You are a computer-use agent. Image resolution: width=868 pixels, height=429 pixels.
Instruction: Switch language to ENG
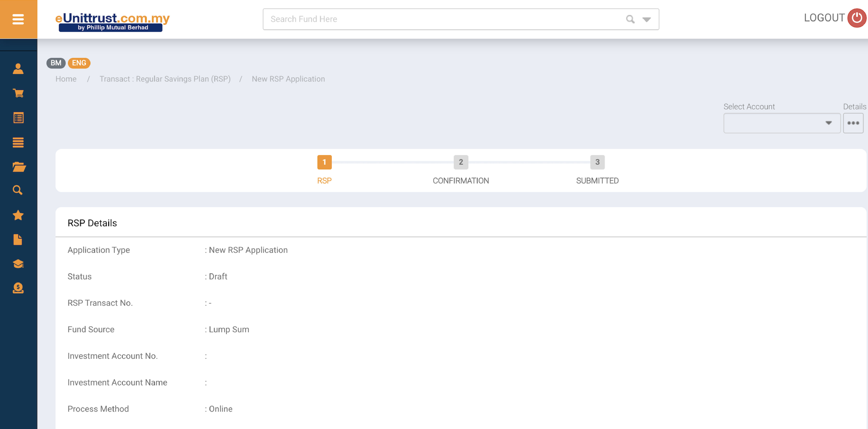click(x=79, y=63)
